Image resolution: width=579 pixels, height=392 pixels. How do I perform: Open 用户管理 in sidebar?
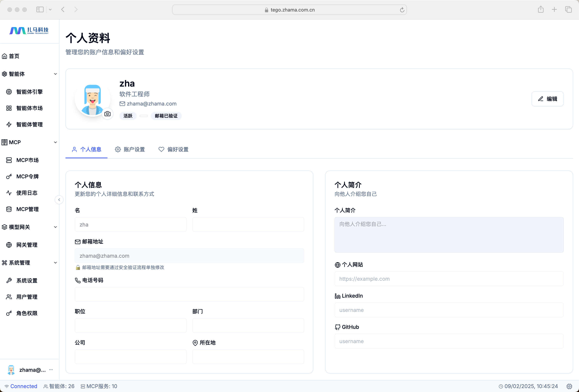(27, 297)
